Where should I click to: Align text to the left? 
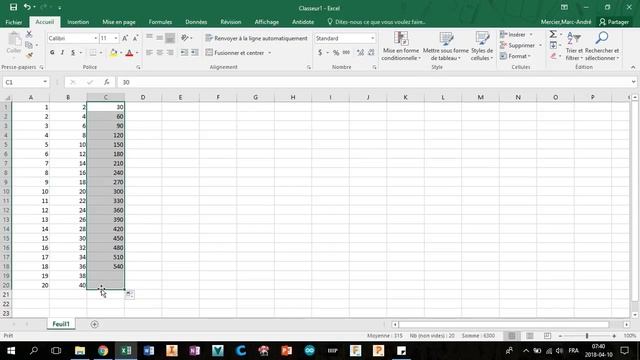(149, 53)
